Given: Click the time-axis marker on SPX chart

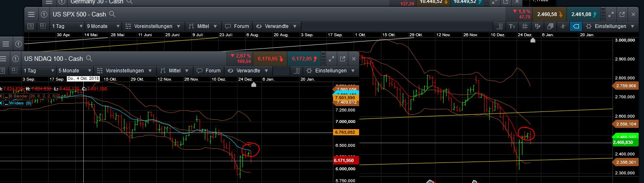Looking at the screenshot, I should [x=533, y=40].
